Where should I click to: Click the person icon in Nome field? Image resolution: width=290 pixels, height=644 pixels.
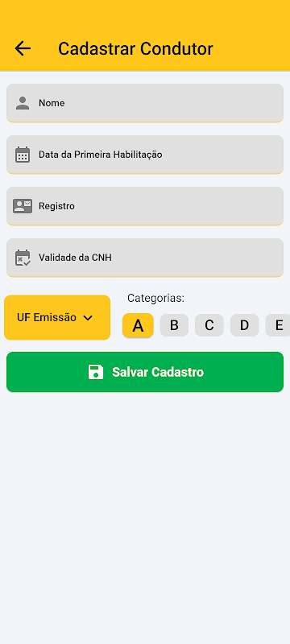point(23,103)
